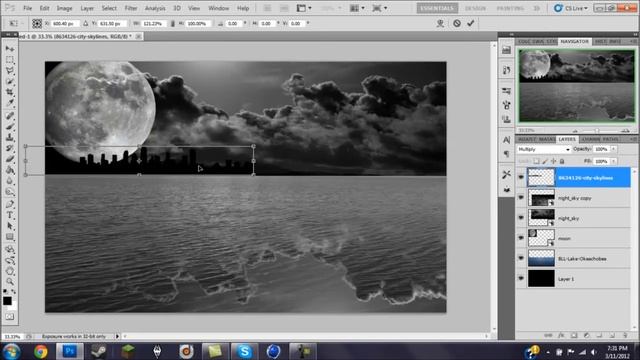Hide the city-skylines layer

521,177
